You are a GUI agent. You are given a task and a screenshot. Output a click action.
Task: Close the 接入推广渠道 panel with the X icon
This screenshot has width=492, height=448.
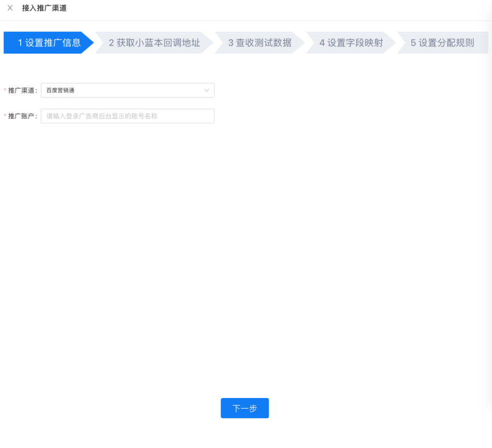click(x=10, y=8)
